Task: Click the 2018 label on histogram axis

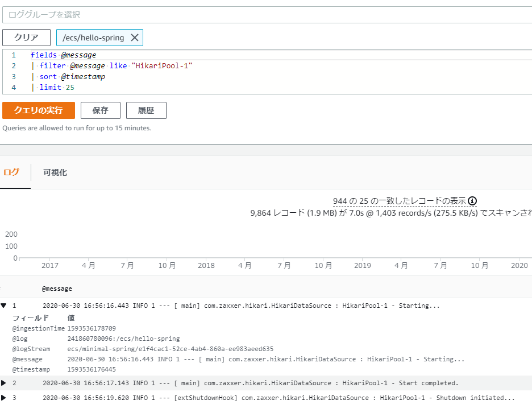Action: pyautogui.click(x=206, y=265)
